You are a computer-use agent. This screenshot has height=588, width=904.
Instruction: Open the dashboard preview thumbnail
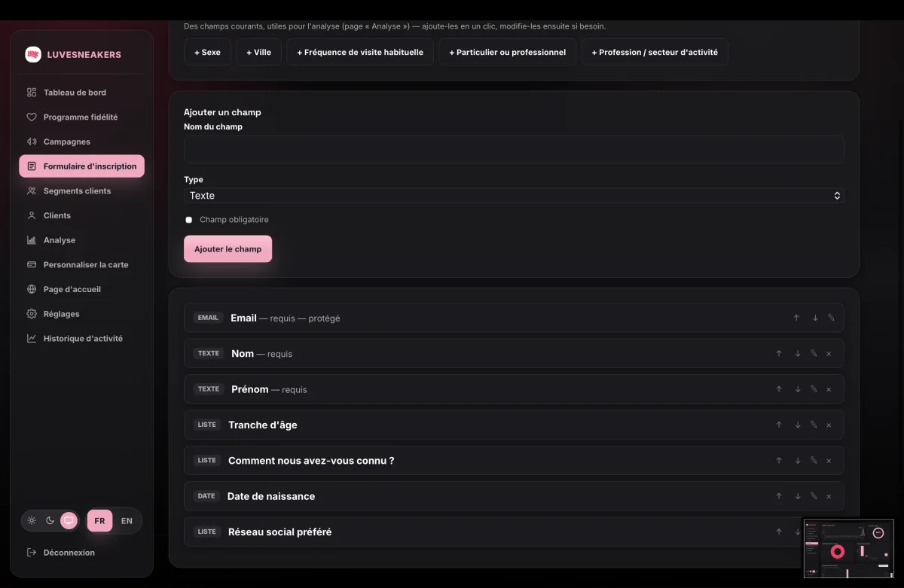tap(848, 548)
